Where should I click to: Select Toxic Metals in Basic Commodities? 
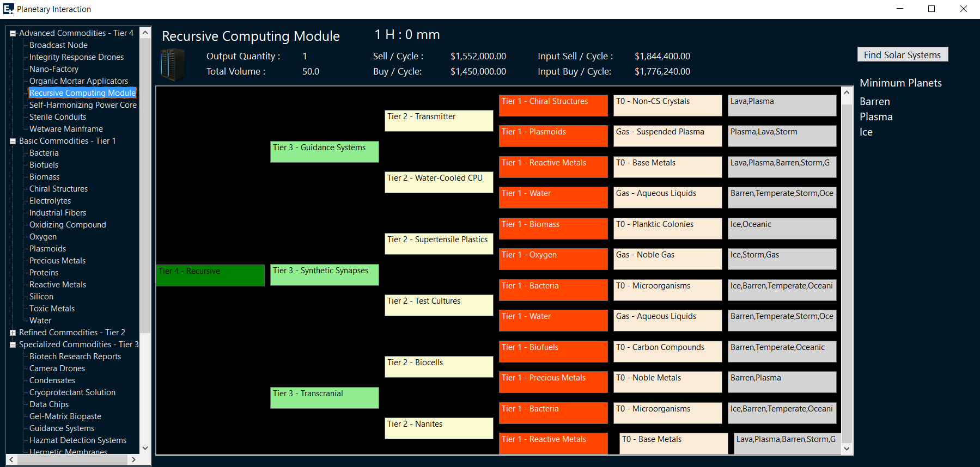coord(52,309)
